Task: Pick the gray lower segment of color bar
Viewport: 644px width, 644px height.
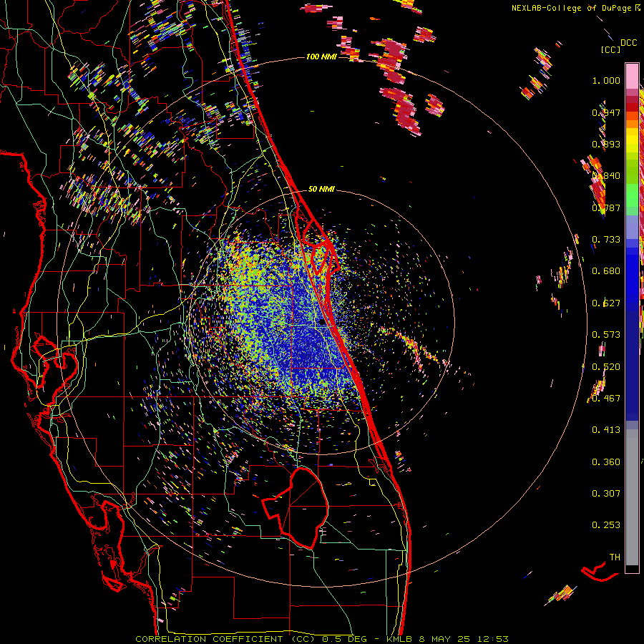Action: 632,497
